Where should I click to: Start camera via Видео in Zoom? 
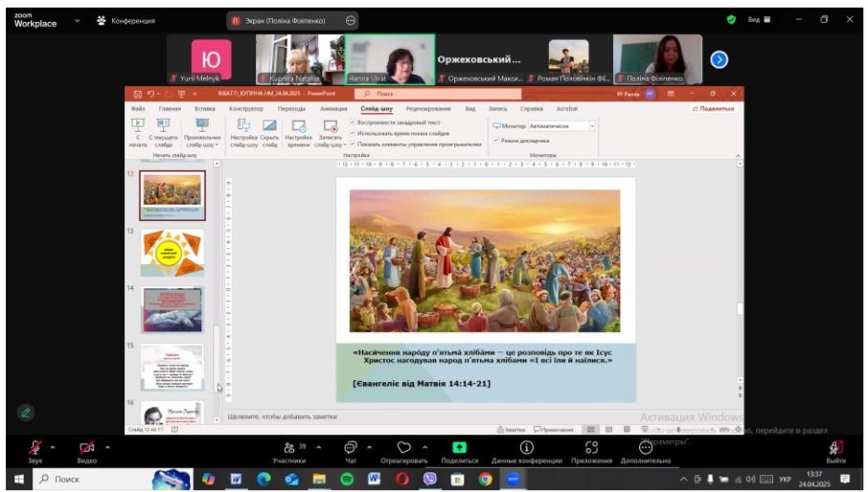pyautogui.click(x=87, y=452)
